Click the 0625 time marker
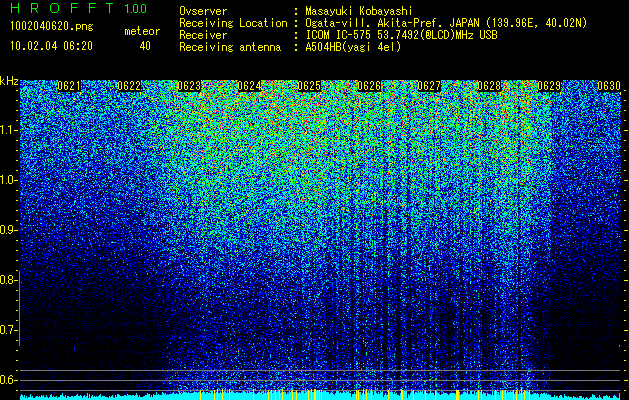The image size is (629, 400). click(x=309, y=86)
